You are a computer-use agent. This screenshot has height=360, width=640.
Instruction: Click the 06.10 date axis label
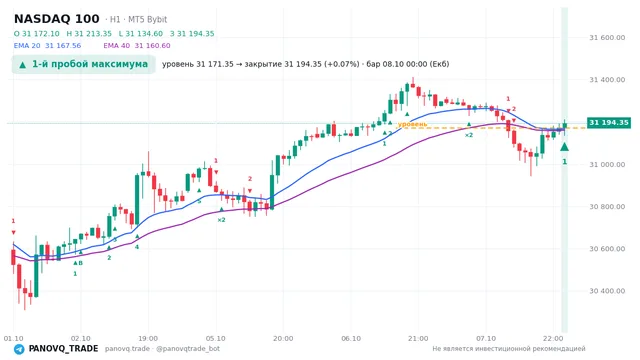[x=351, y=339]
